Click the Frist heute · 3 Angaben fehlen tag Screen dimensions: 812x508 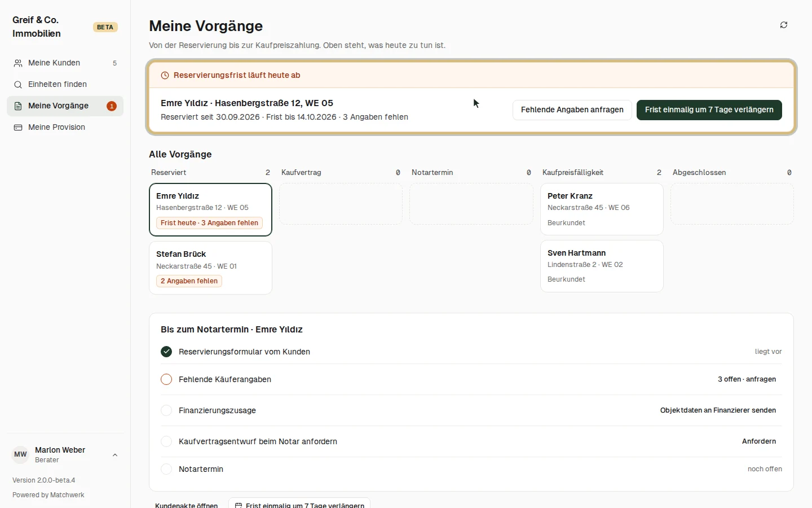(209, 223)
